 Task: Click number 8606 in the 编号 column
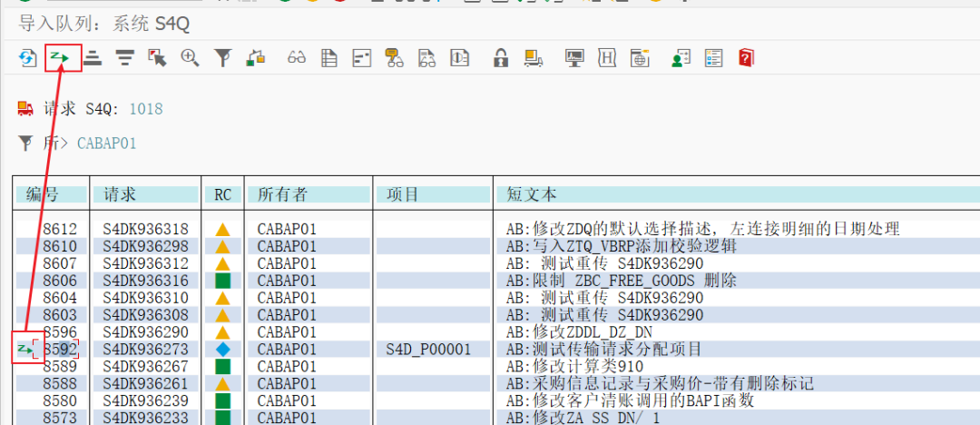point(60,281)
